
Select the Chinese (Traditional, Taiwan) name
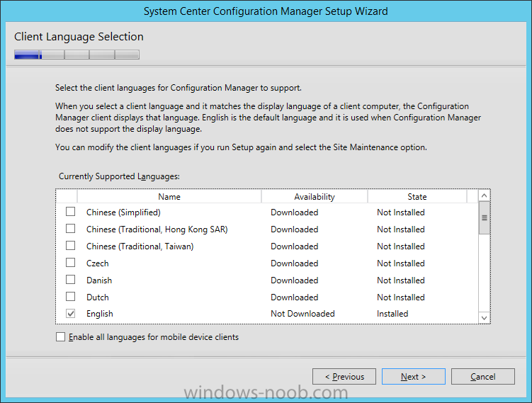tap(140, 246)
